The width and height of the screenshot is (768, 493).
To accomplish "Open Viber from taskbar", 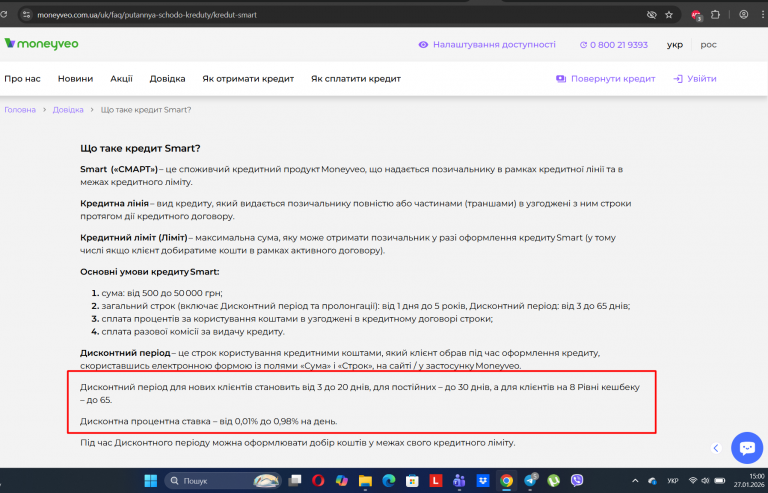I will [577, 481].
